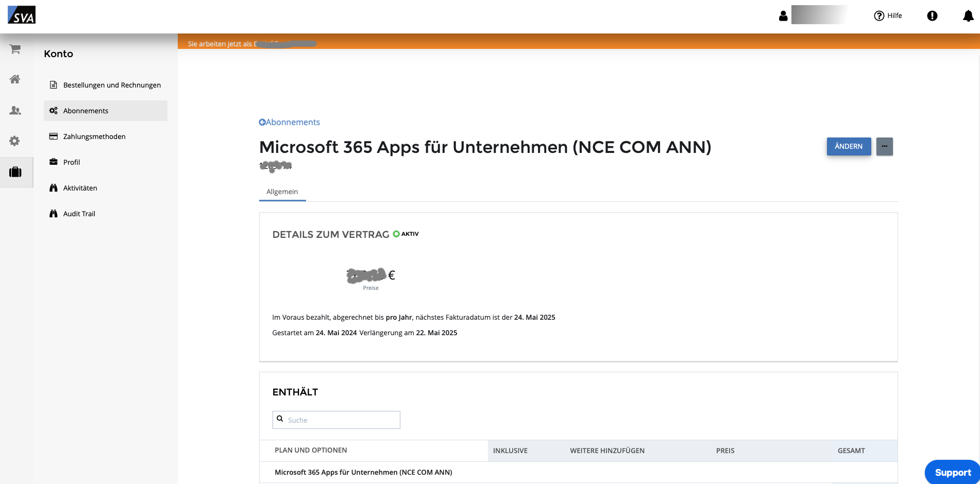Click the exclamation alert icon in header

[x=932, y=16]
